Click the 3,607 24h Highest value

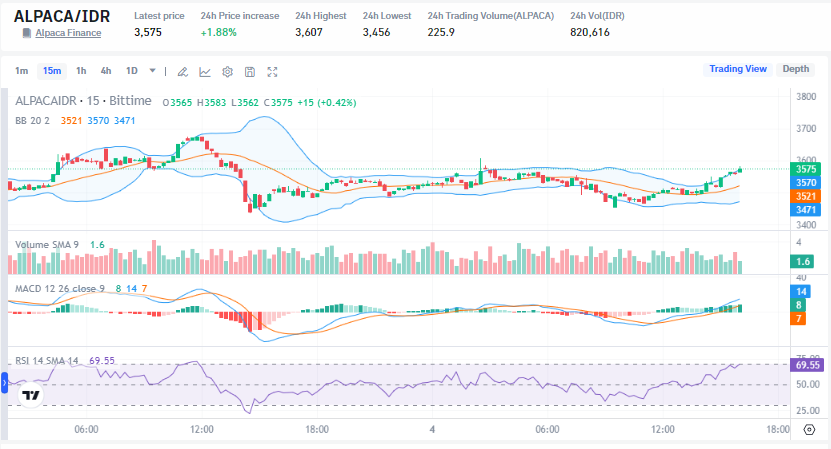[309, 32]
